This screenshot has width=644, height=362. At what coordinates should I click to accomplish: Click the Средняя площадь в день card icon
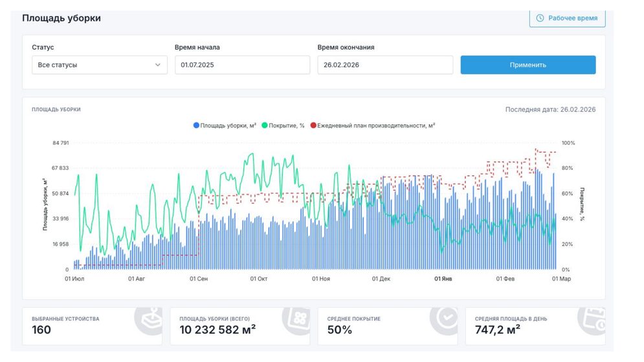point(592,321)
